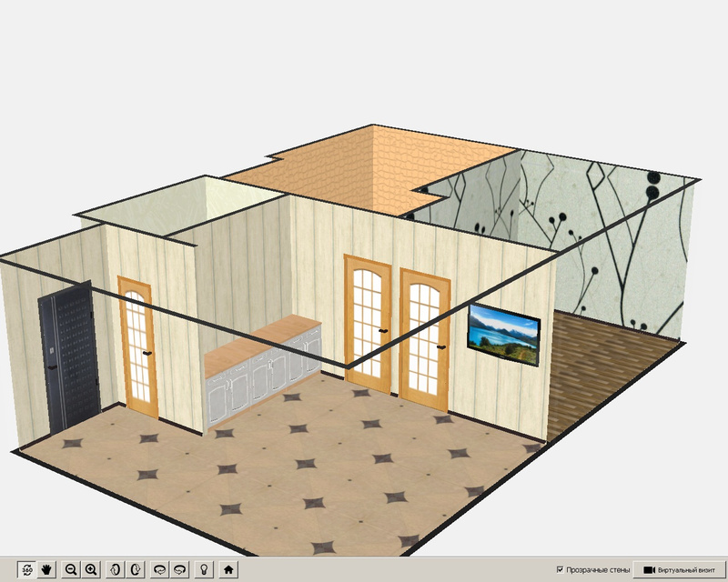Click the Виртуальный визит button
Screen dimensions: 728x582
click(679, 569)
